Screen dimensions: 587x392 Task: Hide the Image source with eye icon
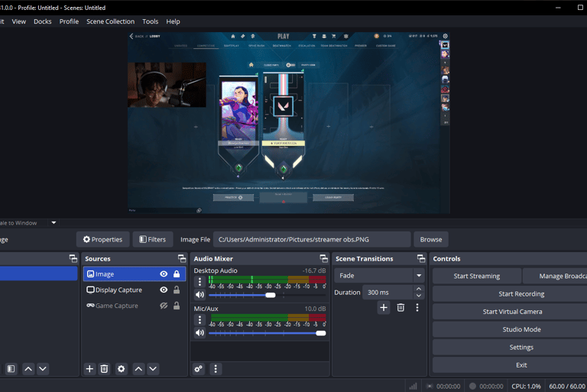click(164, 274)
